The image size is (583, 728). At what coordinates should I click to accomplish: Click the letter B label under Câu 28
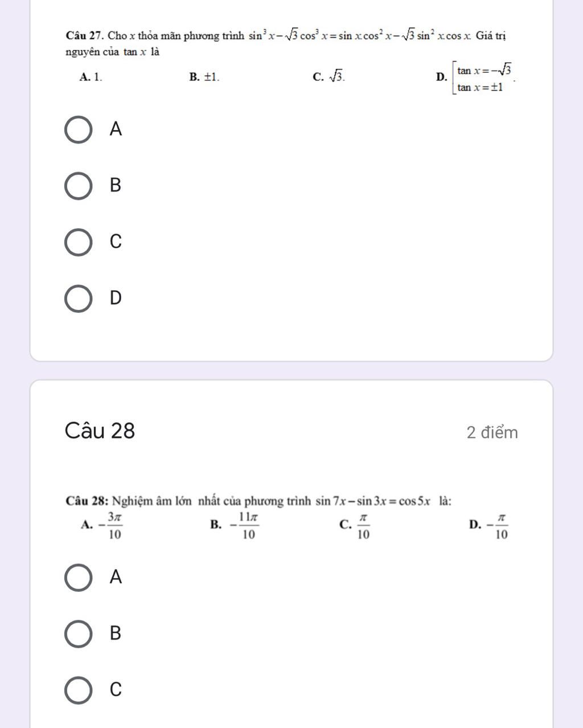click(x=116, y=633)
